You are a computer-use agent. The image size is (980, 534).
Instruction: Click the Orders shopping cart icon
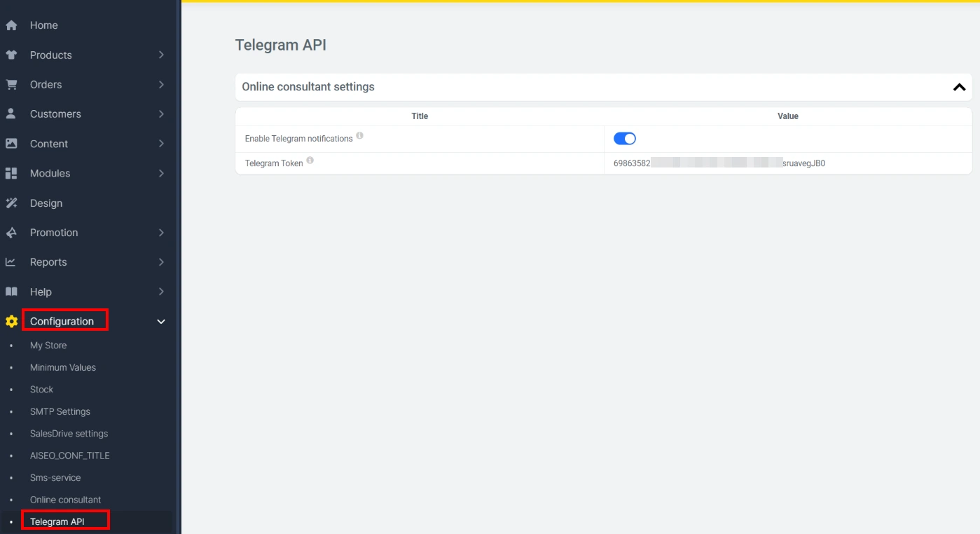click(11, 84)
